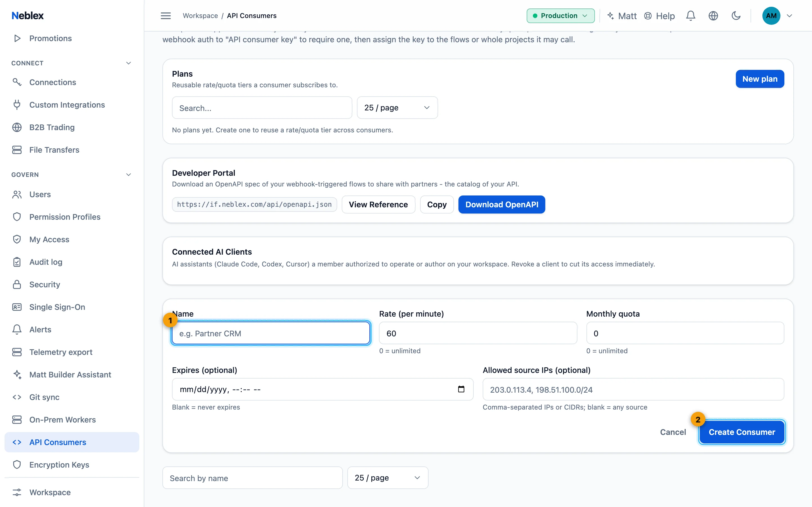Click the Workspace breadcrumb link

[x=200, y=16]
